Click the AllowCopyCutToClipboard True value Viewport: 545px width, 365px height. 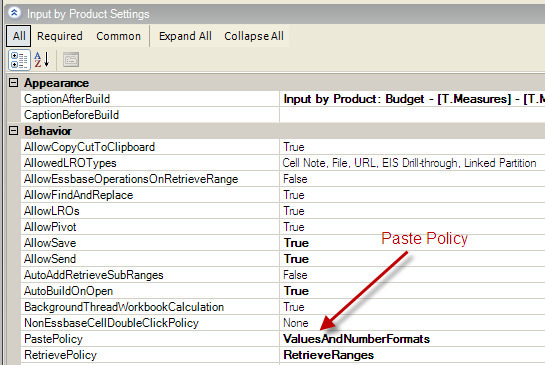412,147
